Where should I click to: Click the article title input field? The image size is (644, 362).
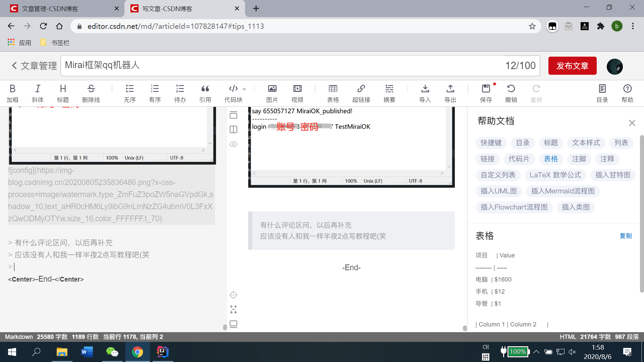tap(282, 65)
